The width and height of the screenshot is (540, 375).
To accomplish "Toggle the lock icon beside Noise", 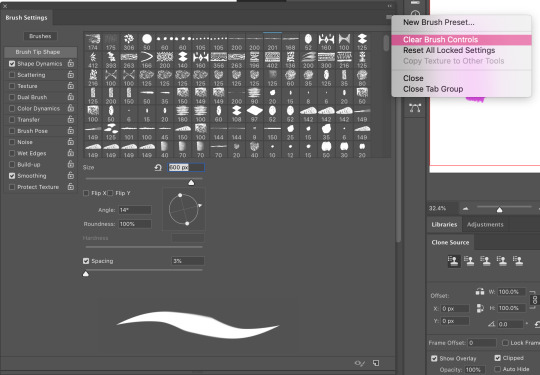I will 71,142.
